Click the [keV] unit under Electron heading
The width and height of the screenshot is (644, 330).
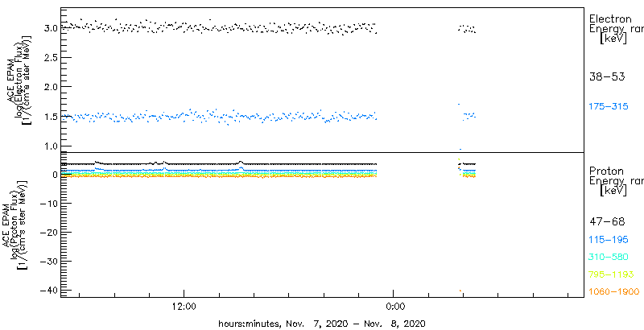tap(613, 39)
